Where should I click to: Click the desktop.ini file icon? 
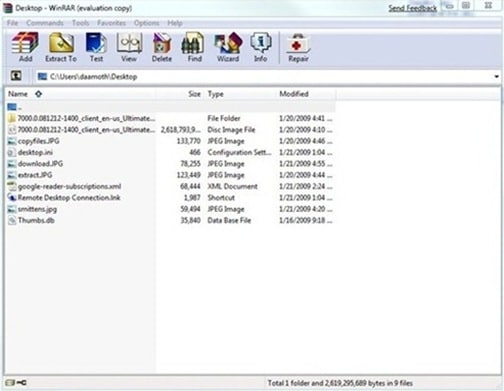tap(12, 152)
